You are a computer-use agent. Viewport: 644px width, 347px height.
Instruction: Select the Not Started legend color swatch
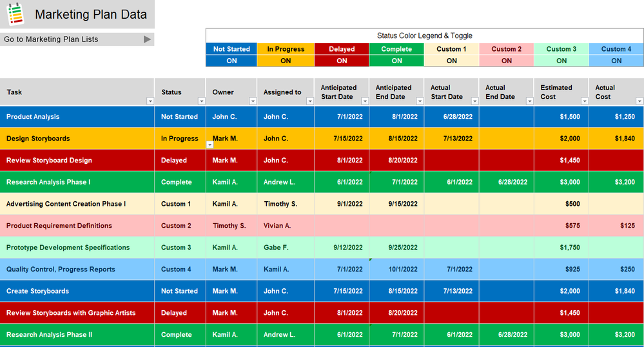point(231,49)
